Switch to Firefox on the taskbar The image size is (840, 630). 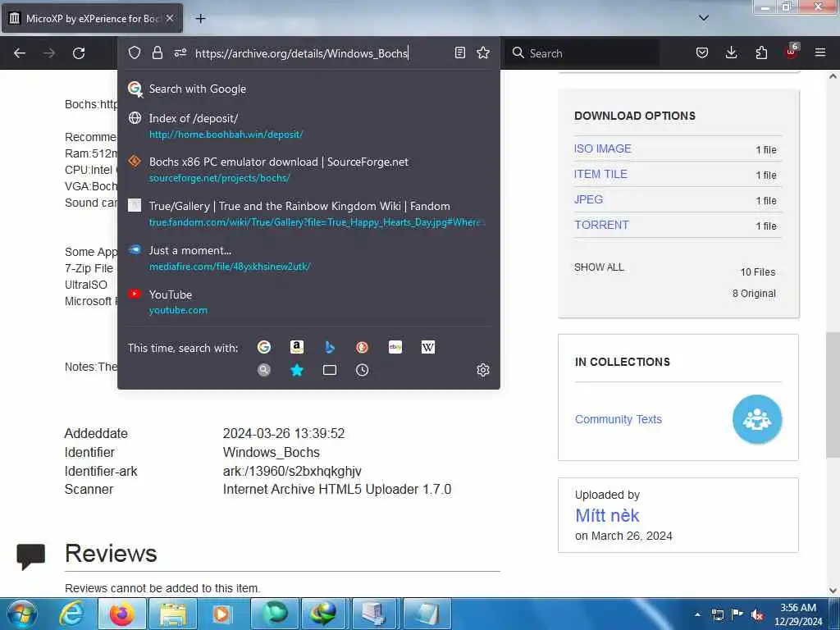point(122,614)
